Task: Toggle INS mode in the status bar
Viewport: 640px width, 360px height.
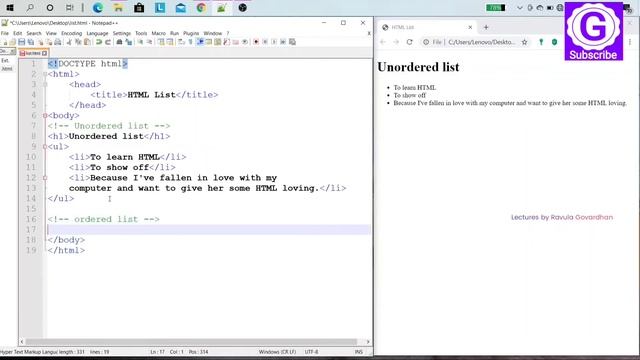Action: click(359, 351)
